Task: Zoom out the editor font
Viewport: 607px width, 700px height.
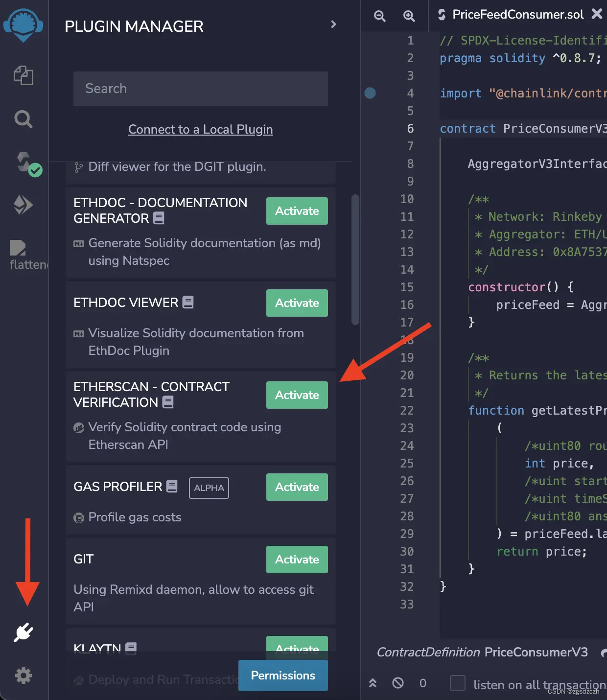Action: coord(380,16)
